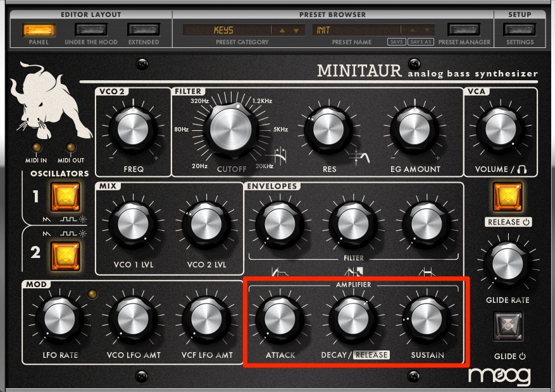
Task: Open the Preset Manager
Action: (x=464, y=30)
